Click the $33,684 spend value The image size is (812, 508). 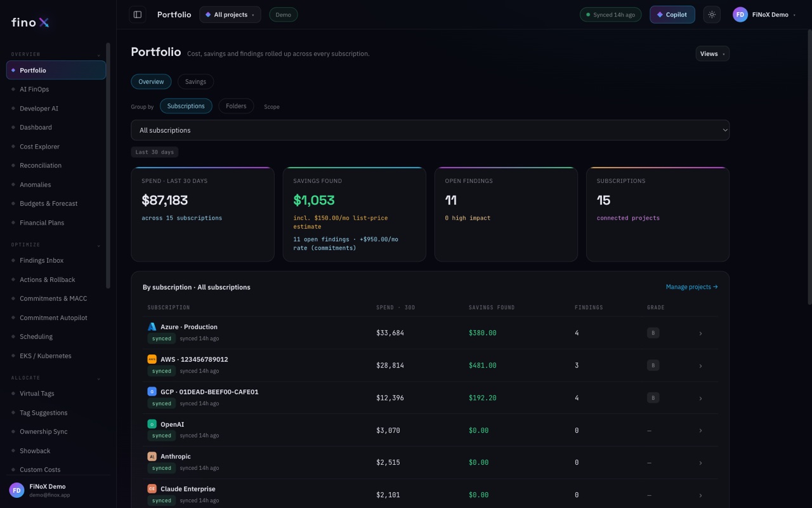pos(390,333)
